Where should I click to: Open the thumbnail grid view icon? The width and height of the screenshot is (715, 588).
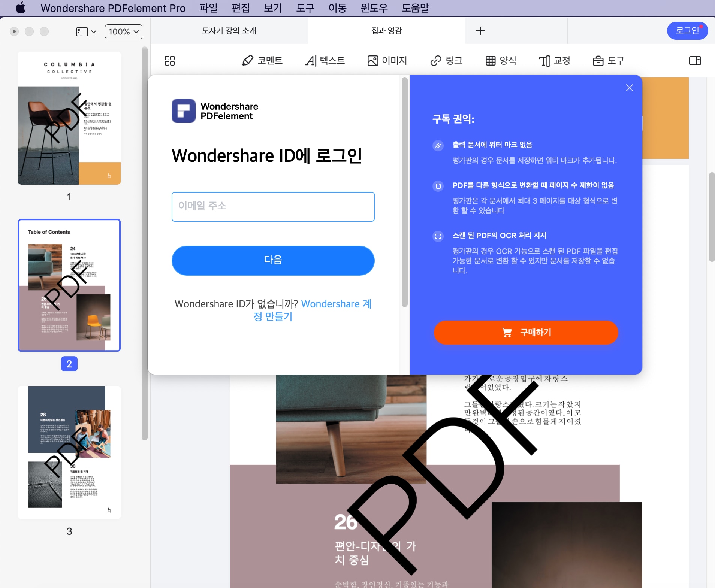tap(170, 61)
